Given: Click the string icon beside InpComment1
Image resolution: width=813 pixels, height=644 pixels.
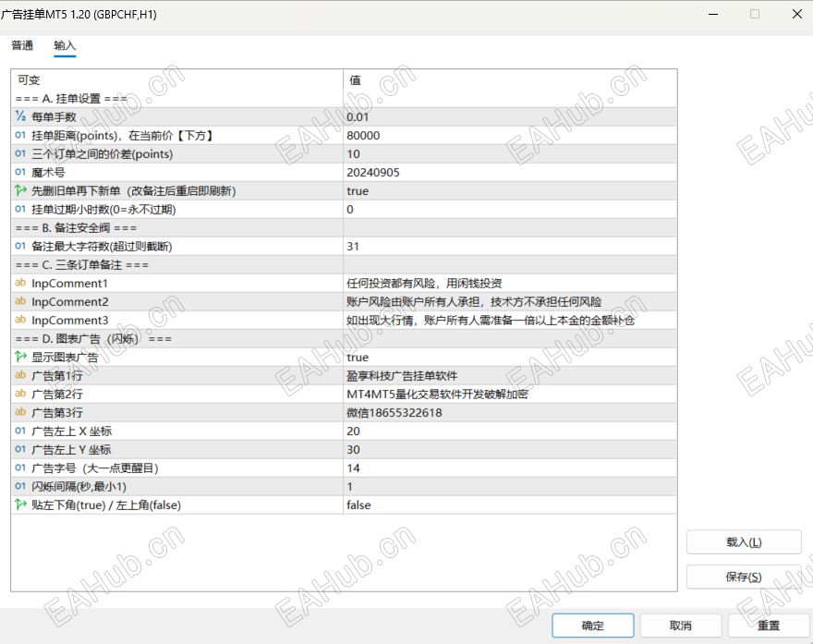Looking at the screenshot, I should pos(20,283).
